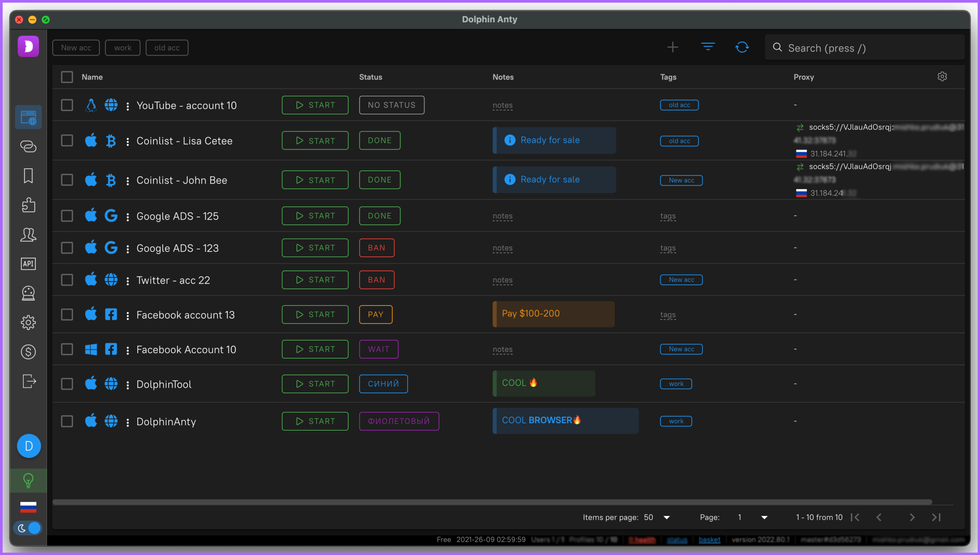The height and width of the screenshot is (555, 980).
Task: Click refresh/sync profiles button
Action: 741,48
